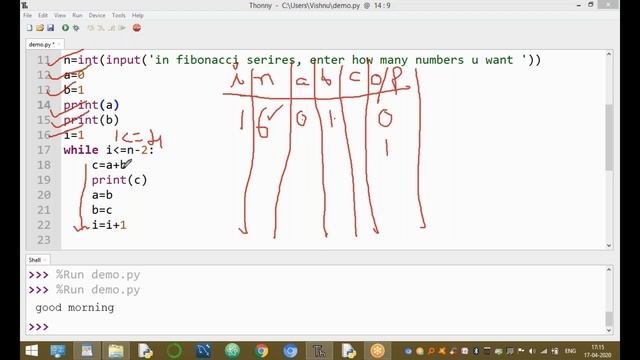Click code line 'print(a)'
640x360 pixels.
pyautogui.click(x=91, y=105)
